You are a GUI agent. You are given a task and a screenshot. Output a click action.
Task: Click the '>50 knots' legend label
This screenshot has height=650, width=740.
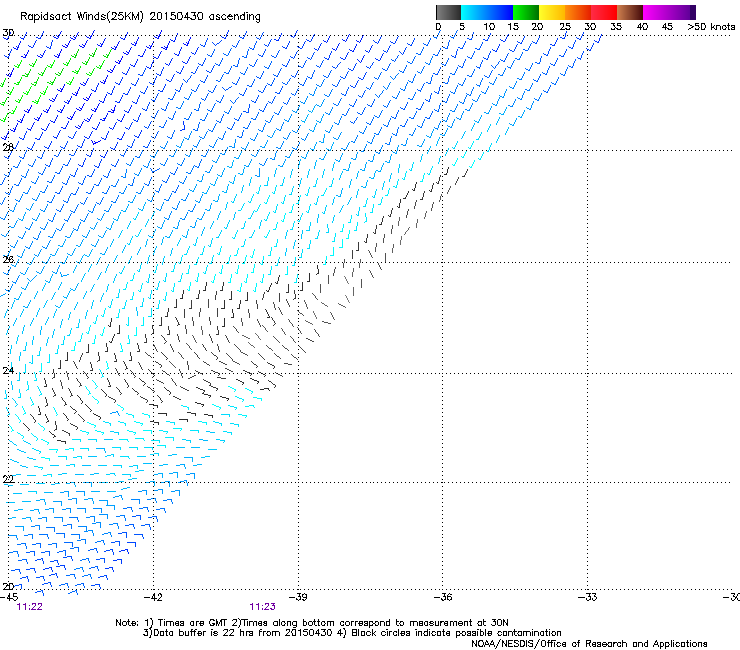pyautogui.click(x=711, y=27)
